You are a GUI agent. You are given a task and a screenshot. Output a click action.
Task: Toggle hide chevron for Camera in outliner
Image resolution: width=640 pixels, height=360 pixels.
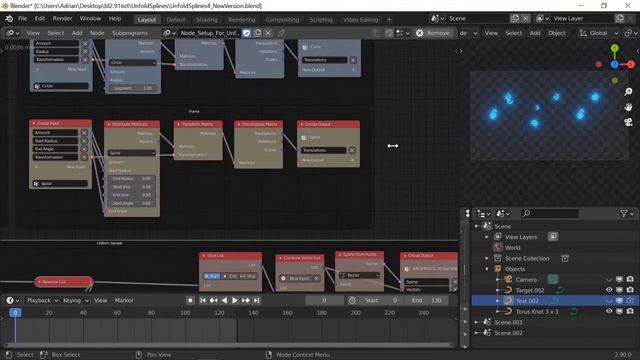click(x=609, y=280)
